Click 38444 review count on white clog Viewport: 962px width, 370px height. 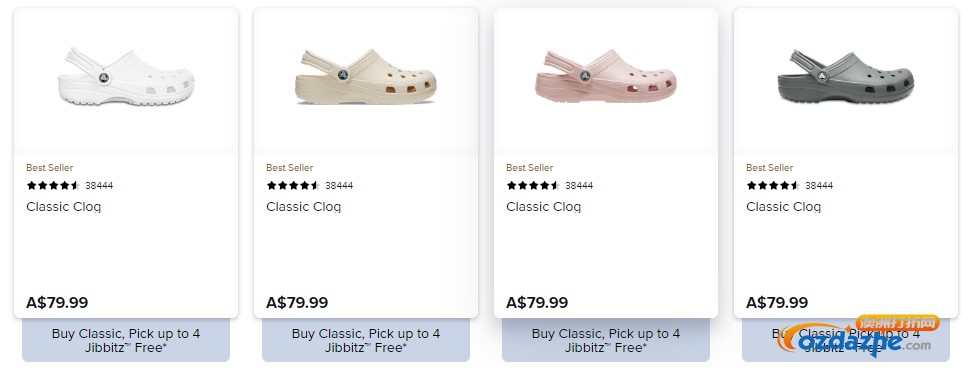point(99,185)
